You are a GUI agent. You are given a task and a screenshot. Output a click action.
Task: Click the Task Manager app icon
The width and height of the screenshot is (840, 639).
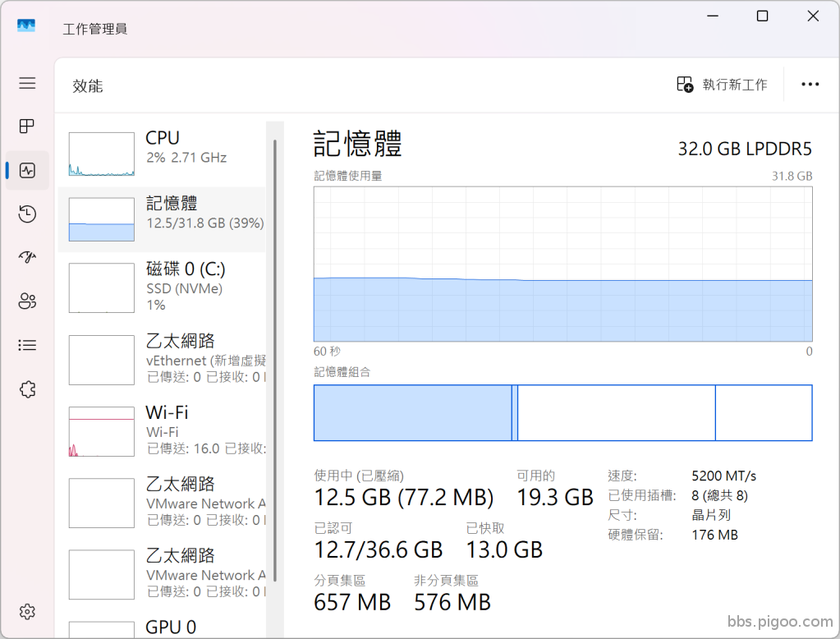coord(26,25)
